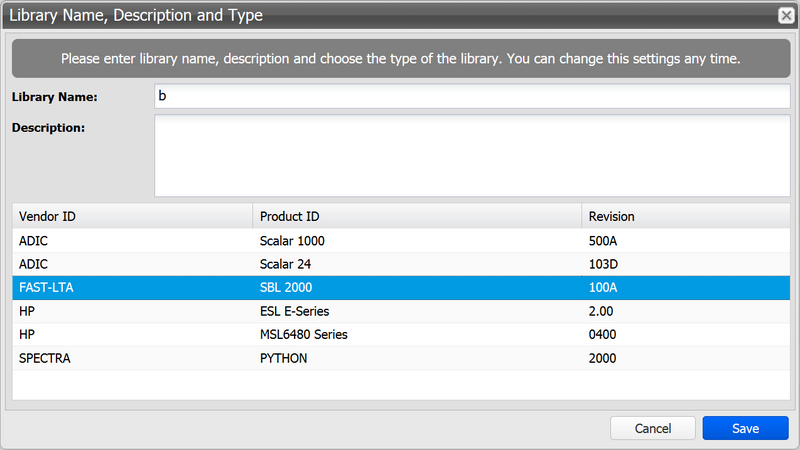Click the Library Name input field

[472, 96]
